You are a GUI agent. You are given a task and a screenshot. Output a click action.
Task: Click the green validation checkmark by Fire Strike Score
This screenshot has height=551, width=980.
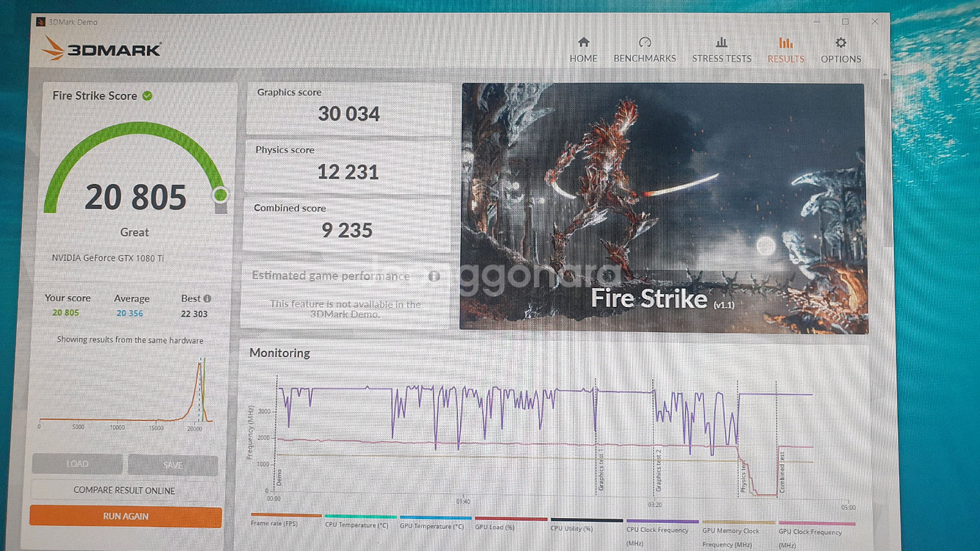[148, 96]
